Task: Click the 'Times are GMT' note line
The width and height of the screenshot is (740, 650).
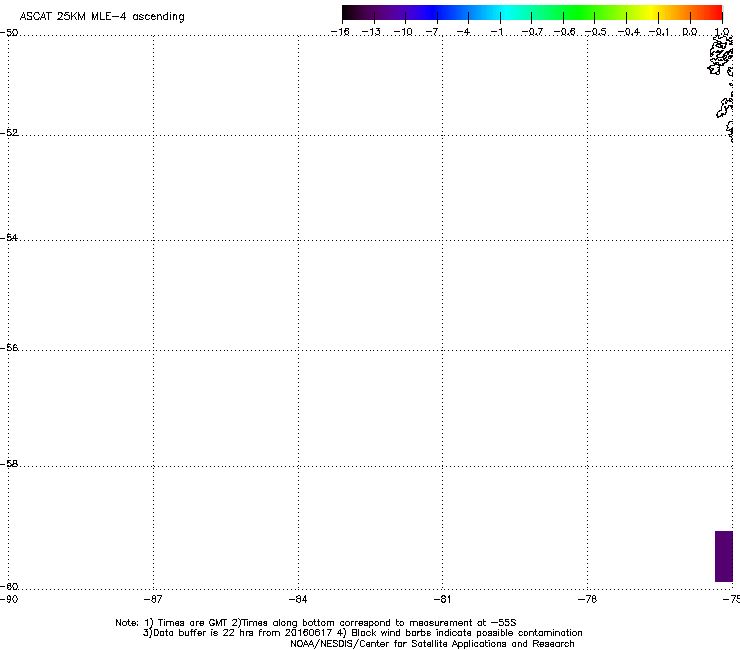Action: coord(316,623)
